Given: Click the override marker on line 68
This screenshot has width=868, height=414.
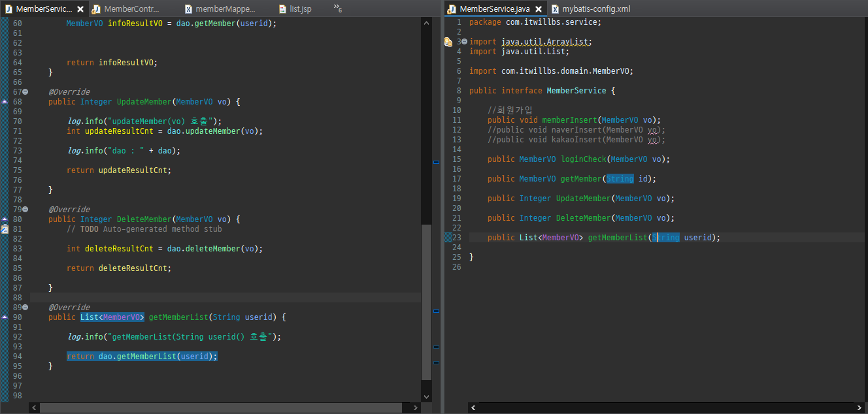Looking at the screenshot, I should tap(5, 102).
